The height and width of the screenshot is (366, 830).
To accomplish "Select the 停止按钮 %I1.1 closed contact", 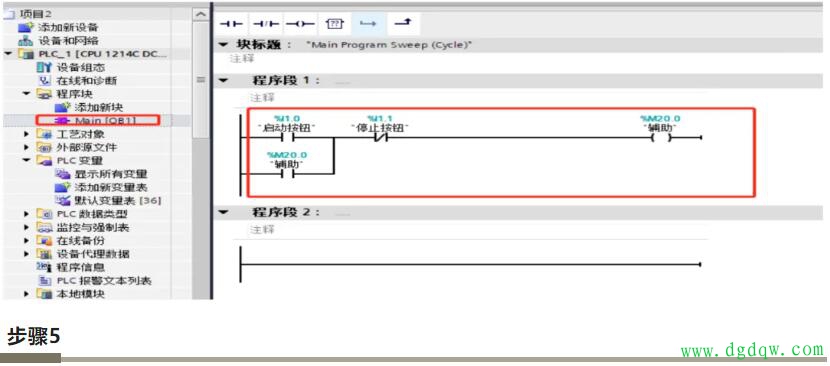I will click(380, 138).
